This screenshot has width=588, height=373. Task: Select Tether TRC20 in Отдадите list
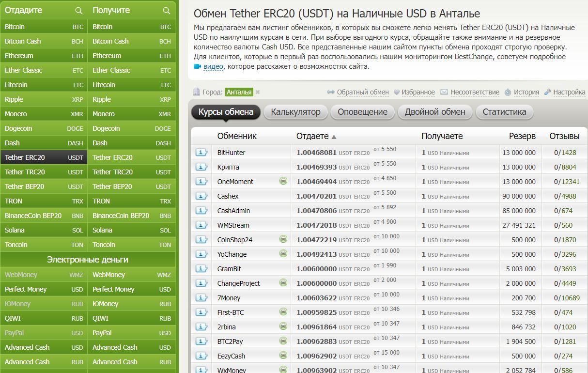tap(44, 172)
